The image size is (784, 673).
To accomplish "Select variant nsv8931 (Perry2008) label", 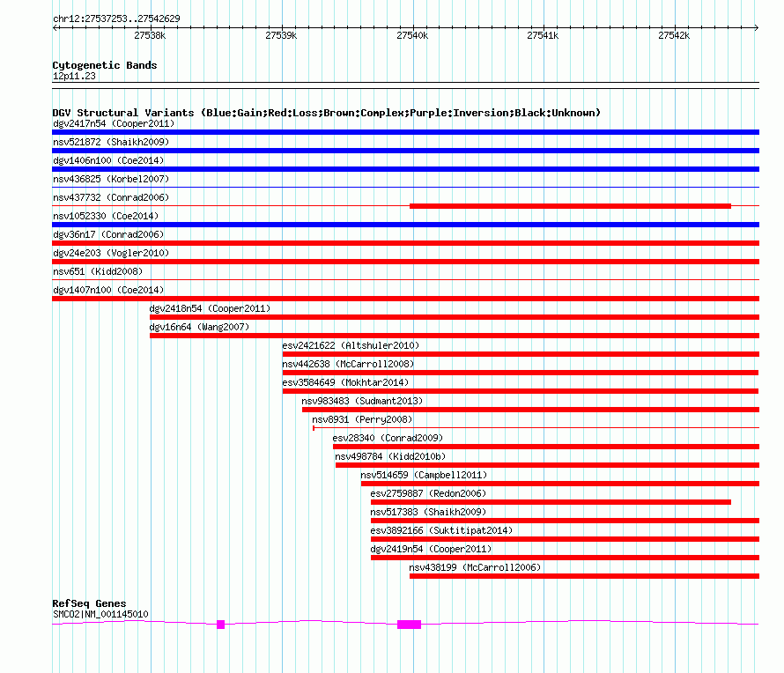I will click(x=362, y=419).
